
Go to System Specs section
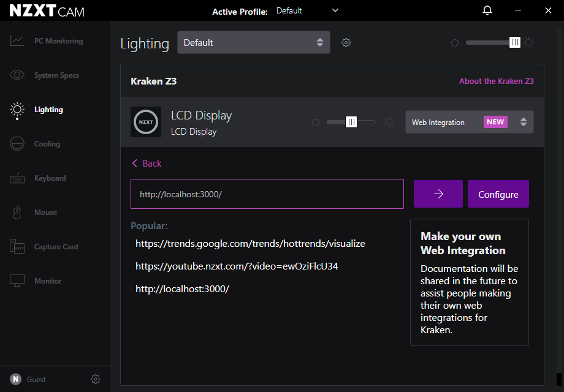click(56, 75)
